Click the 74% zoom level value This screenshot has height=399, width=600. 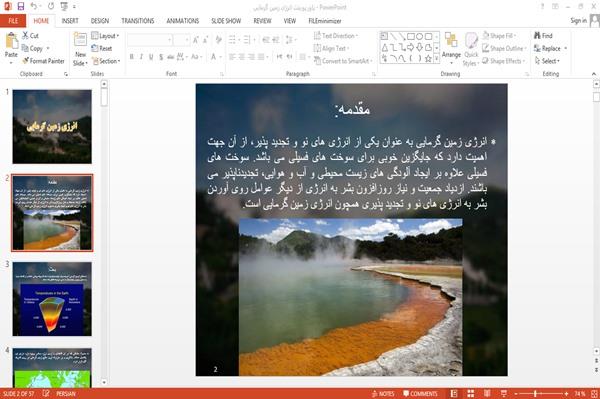coord(579,394)
